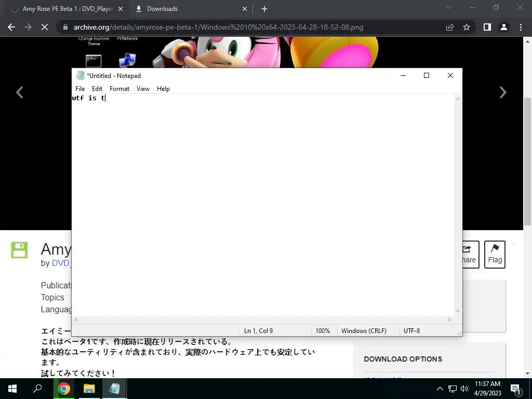The image size is (532, 399).
Task: Bookmark this page with star icon
Action: point(467,27)
